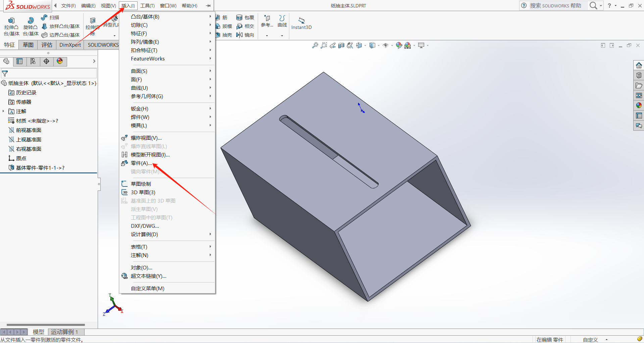
Task: Expand the 注解 tree node
Action: tap(3, 111)
